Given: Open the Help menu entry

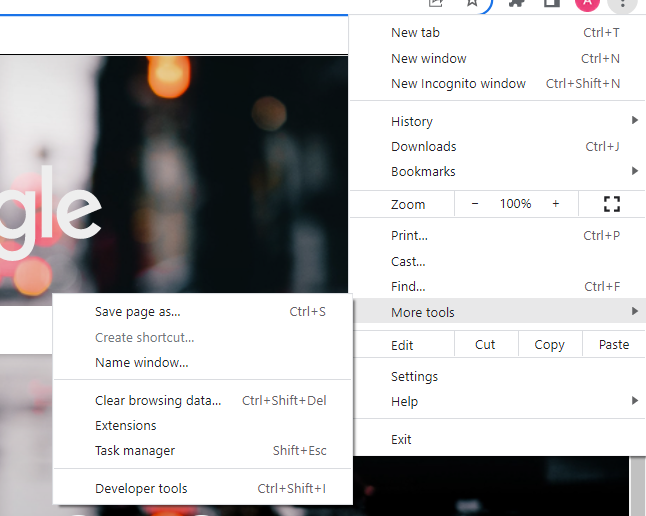Looking at the screenshot, I should [x=497, y=401].
